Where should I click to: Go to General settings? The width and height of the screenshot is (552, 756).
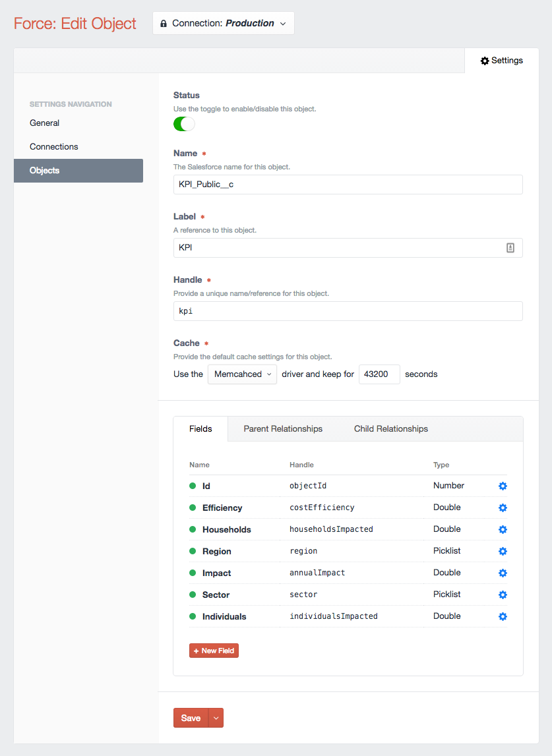pos(44,123)
